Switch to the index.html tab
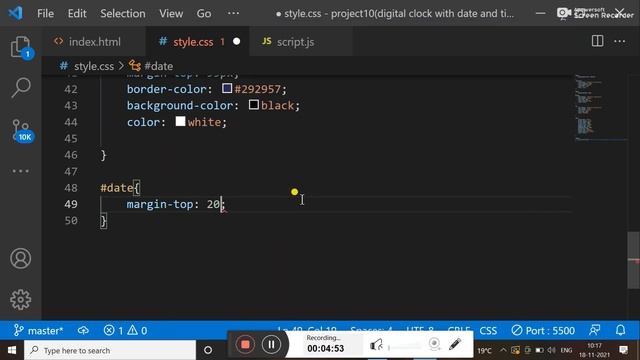This screenshot has width=640, height=360. (x=94, y=42)
